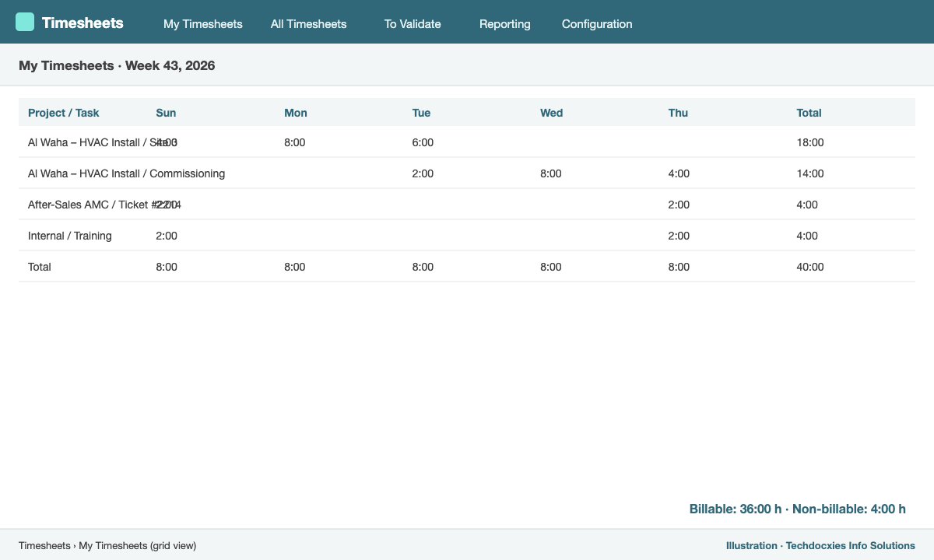The width and height of the screenshot is (934, 560).
Task: Click the Timesheets app logo icon
Action: coord(25,22)
